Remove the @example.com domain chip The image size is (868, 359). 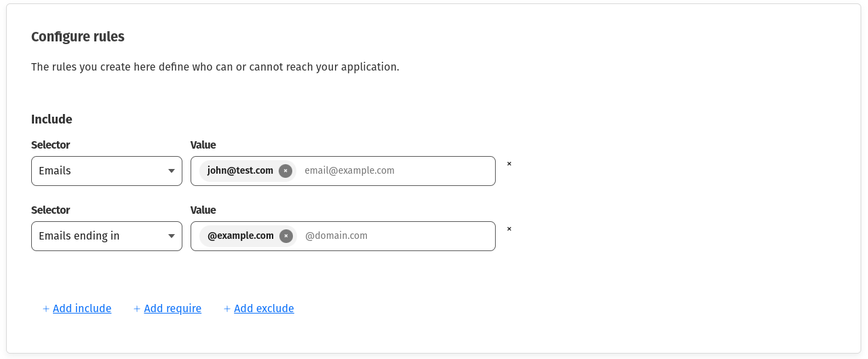click(x=286, y=236)
